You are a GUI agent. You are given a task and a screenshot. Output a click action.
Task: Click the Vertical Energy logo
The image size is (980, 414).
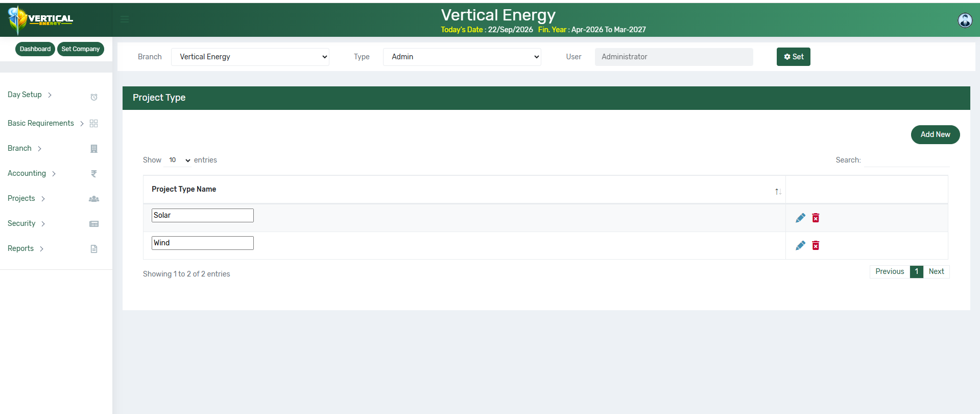click(x=41, y=20)
